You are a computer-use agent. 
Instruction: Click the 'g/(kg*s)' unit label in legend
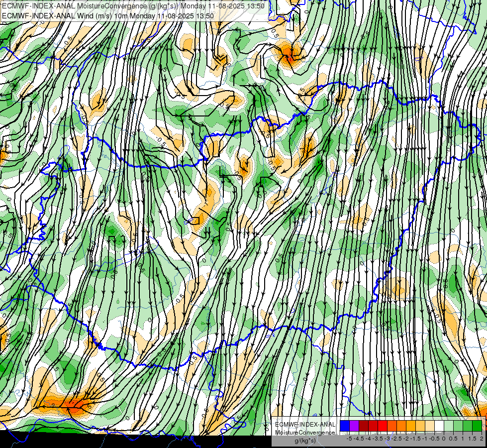[x=305, y=441]
